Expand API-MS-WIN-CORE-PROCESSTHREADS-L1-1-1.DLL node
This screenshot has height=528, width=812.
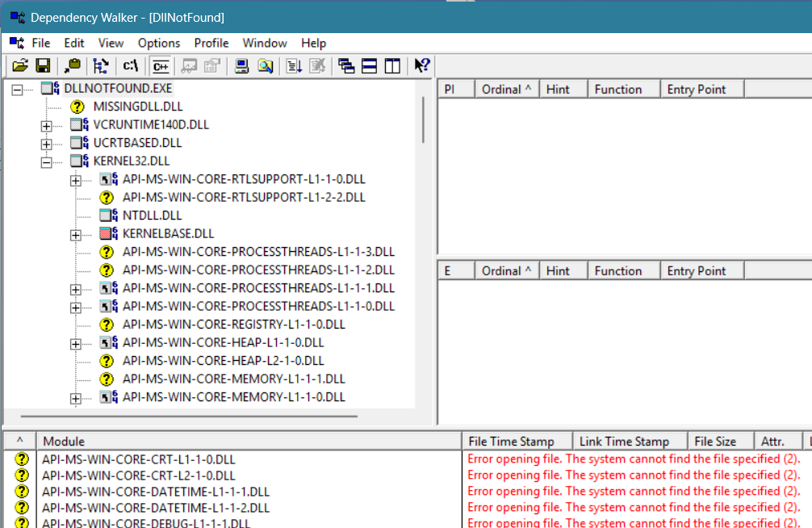point(76,289)
